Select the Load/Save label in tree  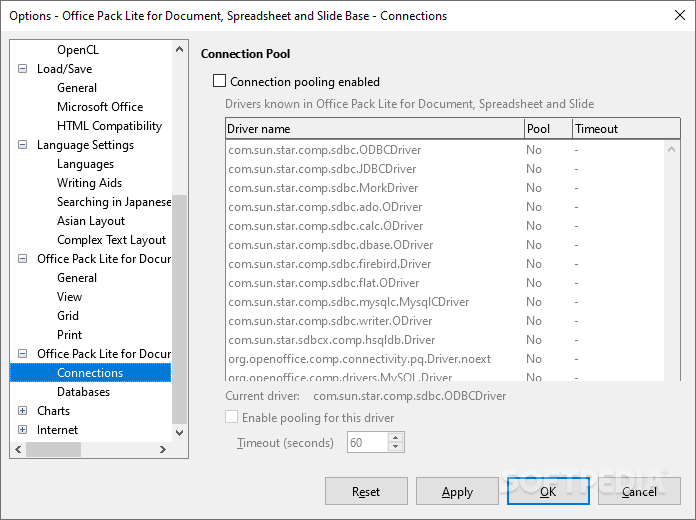click(x=64, y=69)
